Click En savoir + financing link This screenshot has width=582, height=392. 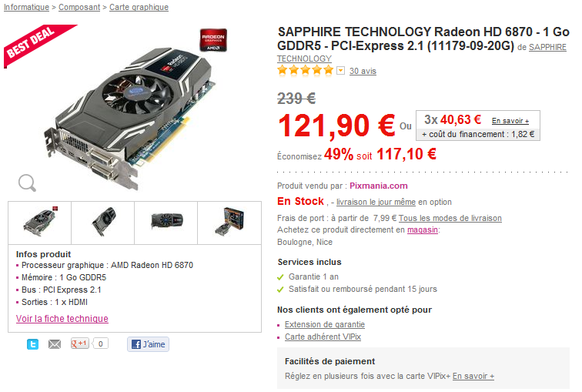(x=510, y=121)
